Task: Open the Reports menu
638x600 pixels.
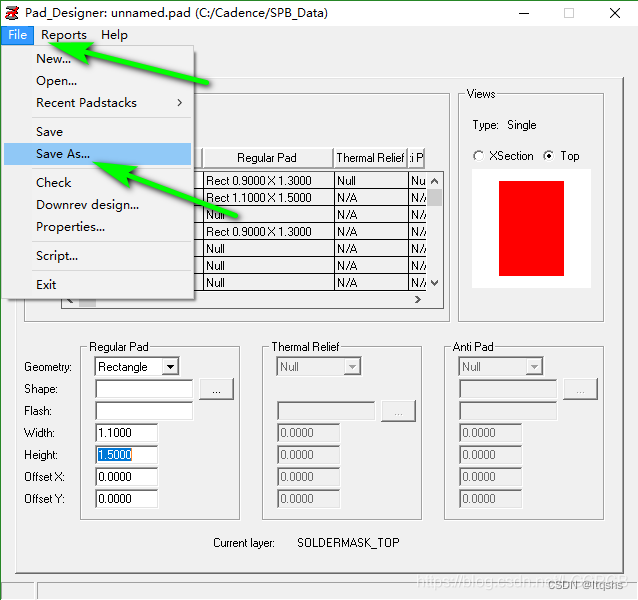Action: click(x=64, y=35)
